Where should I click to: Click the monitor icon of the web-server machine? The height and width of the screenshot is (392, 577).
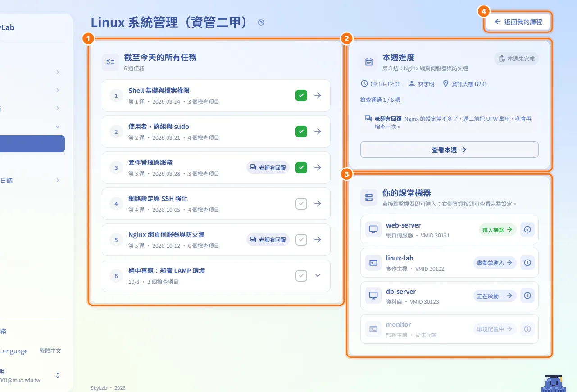point(373,229)
